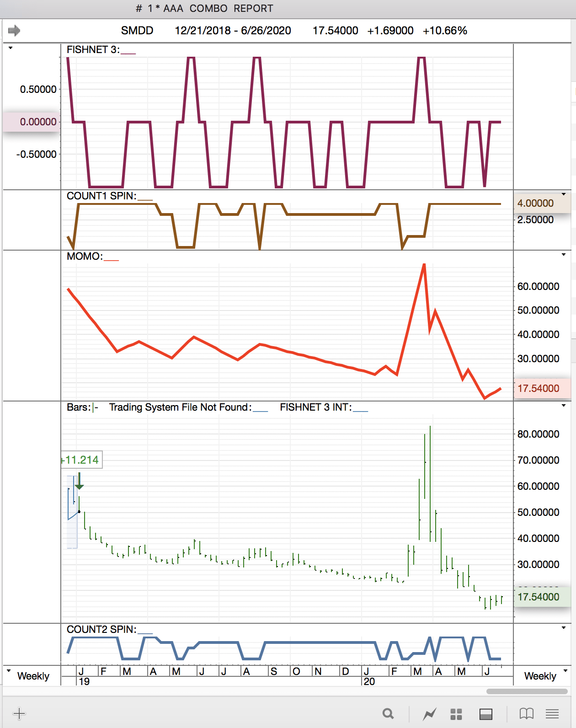
Task: Expand the FISHNET 3 pane left dropdown arrow
Action: click(10, 48)
